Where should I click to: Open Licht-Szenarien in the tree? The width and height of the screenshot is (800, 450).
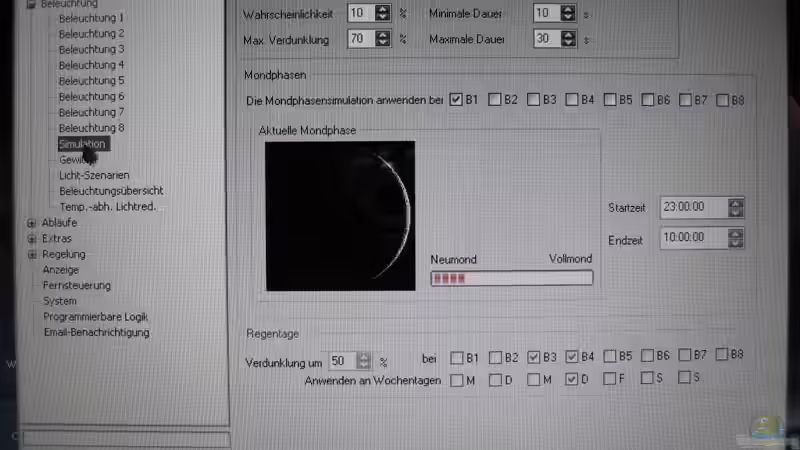pyautogui.click(x=94, y=175)
